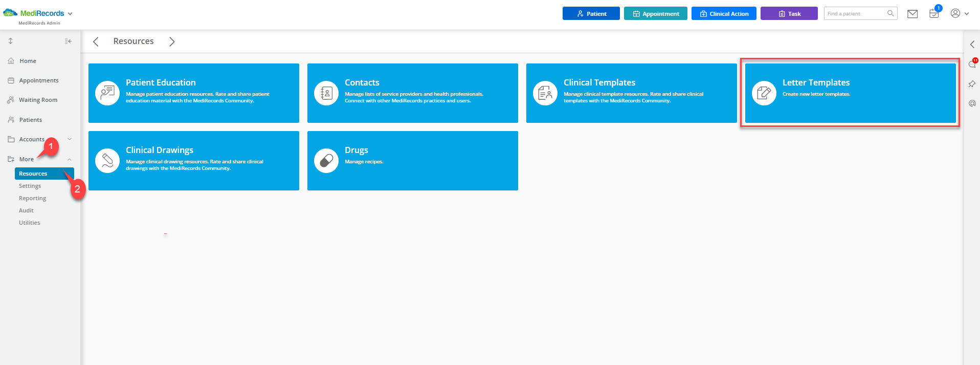980x365 pixels.
Task: Click the magnifier search icon
Action: tap(890, 13)
